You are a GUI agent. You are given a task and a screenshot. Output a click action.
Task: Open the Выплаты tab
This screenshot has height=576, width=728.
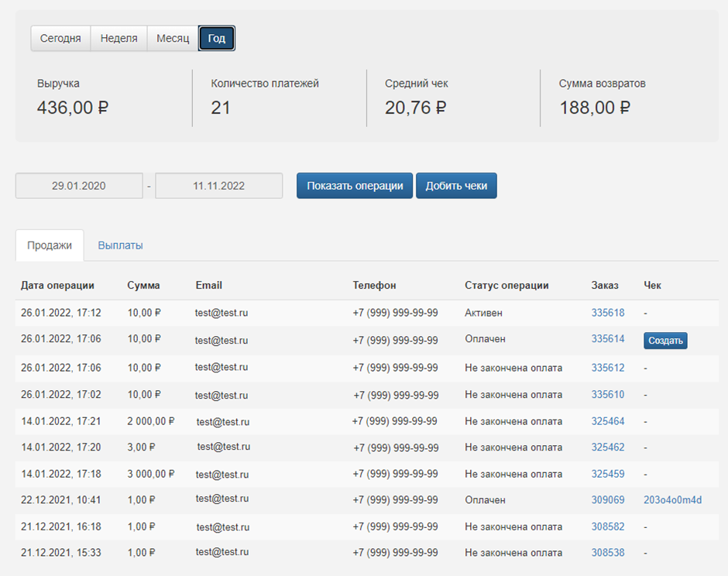120,245
